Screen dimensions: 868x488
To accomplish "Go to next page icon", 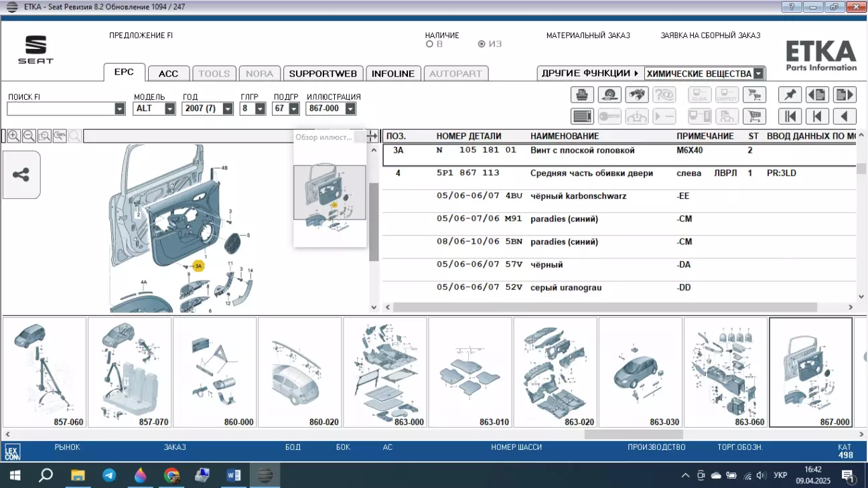I will click(845, 95).
